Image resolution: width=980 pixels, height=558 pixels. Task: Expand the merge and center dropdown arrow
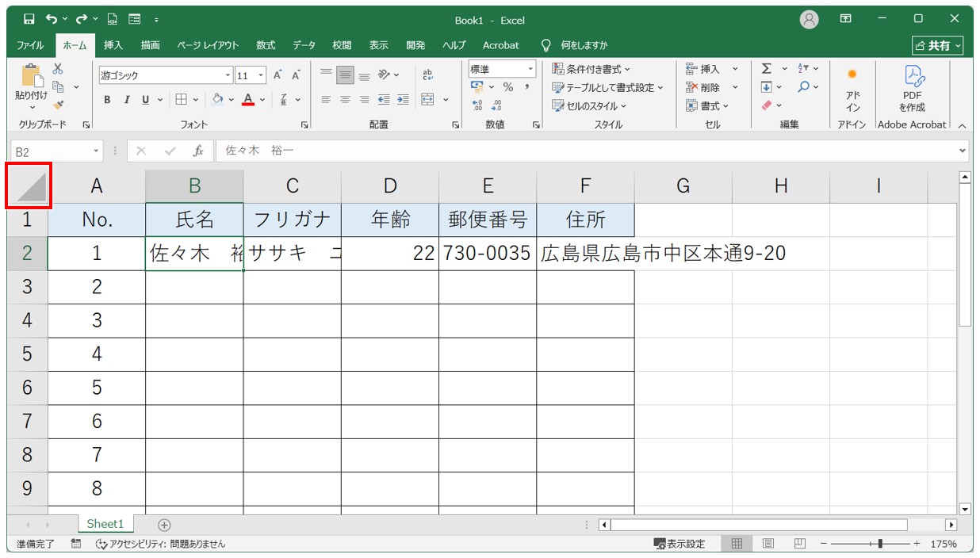pos(446,100)
